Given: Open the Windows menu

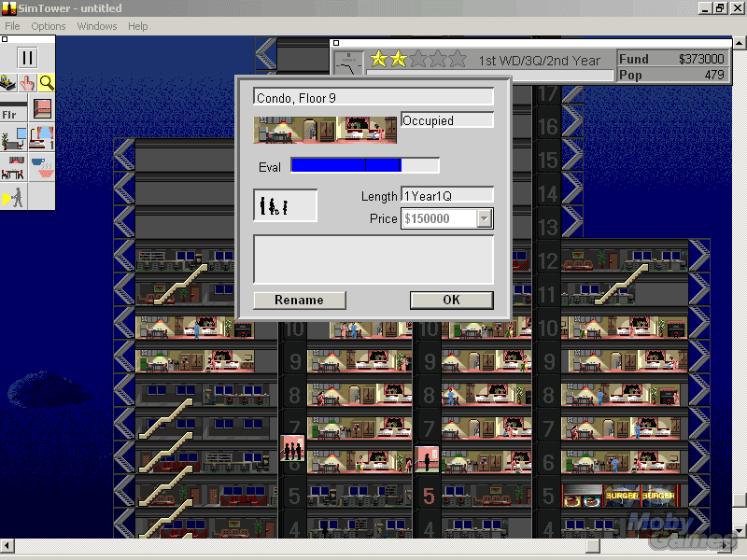Looking at the screenshot, I should [97, 26].
